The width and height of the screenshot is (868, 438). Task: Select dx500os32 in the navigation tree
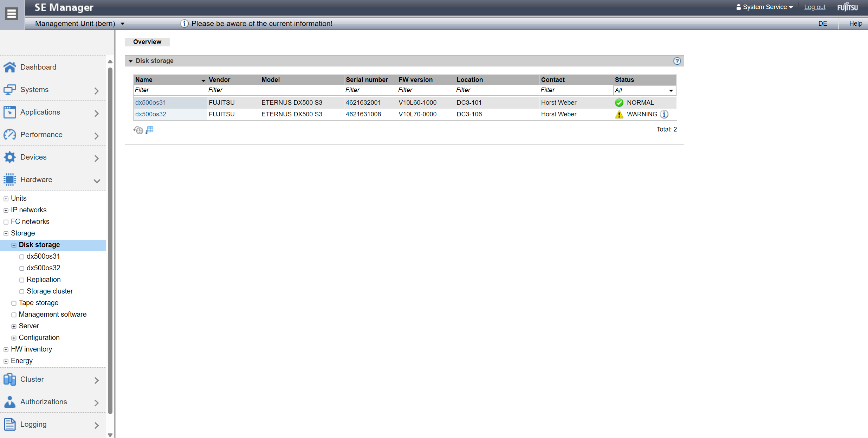43,268
